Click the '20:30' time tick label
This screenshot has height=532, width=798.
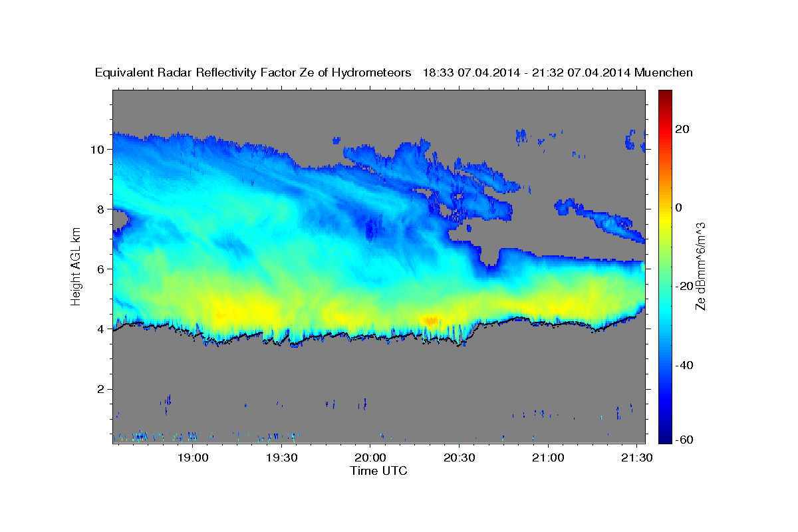(459, 458)
